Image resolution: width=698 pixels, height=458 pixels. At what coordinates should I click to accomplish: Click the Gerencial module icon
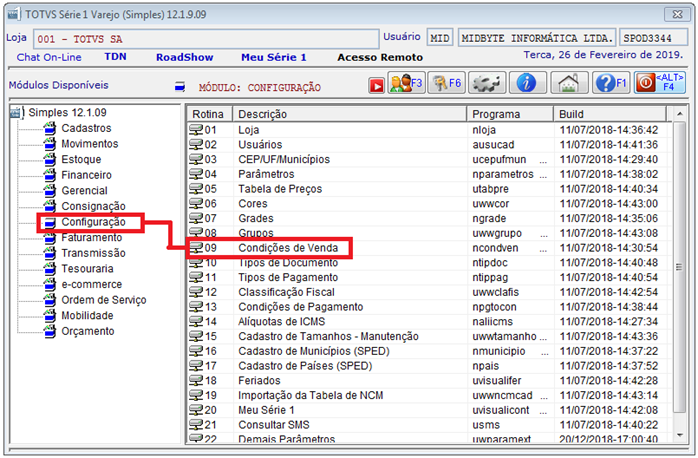50,190
